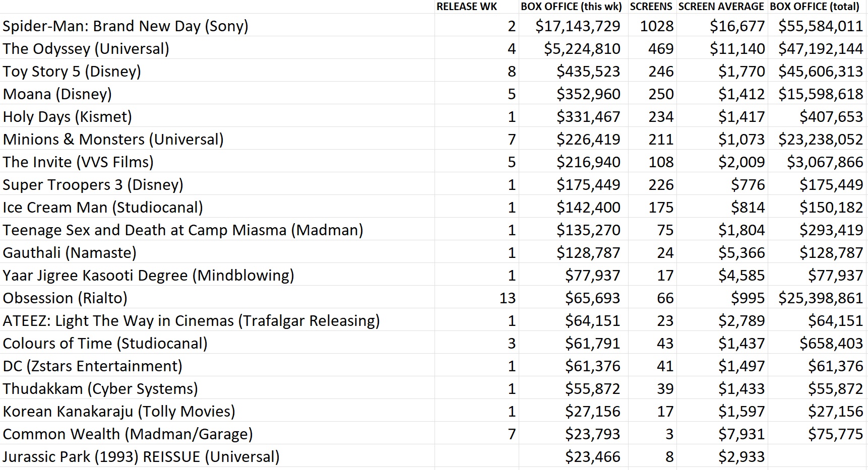
Task: Click Super Troopers 3's screens value 226
Action: pos(661,185)
